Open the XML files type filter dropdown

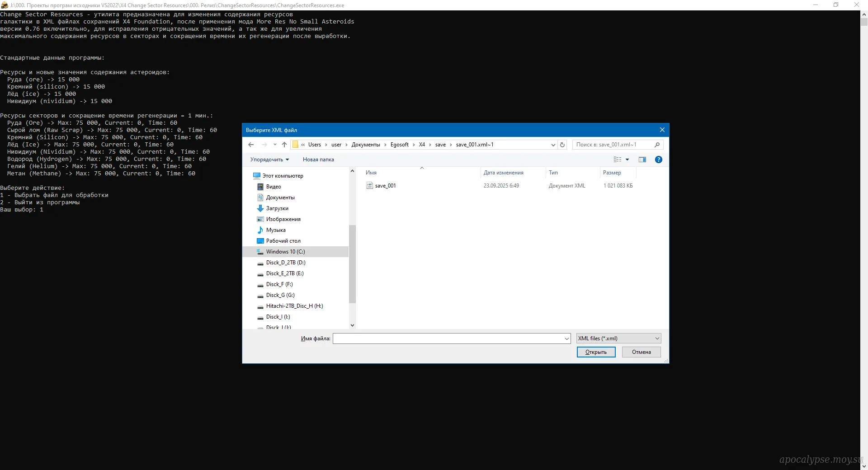click(618, 338)
